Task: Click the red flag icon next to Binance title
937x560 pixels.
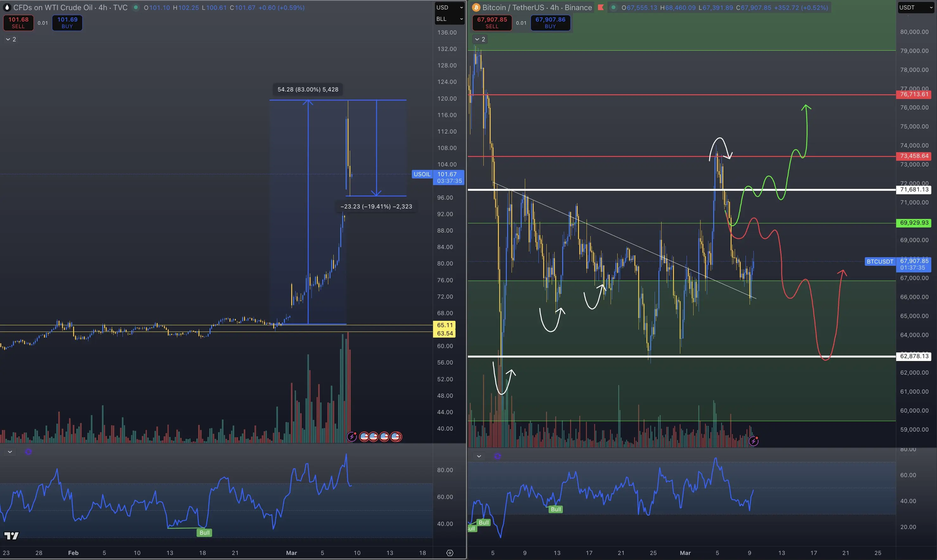Action: tap(601, 8)
